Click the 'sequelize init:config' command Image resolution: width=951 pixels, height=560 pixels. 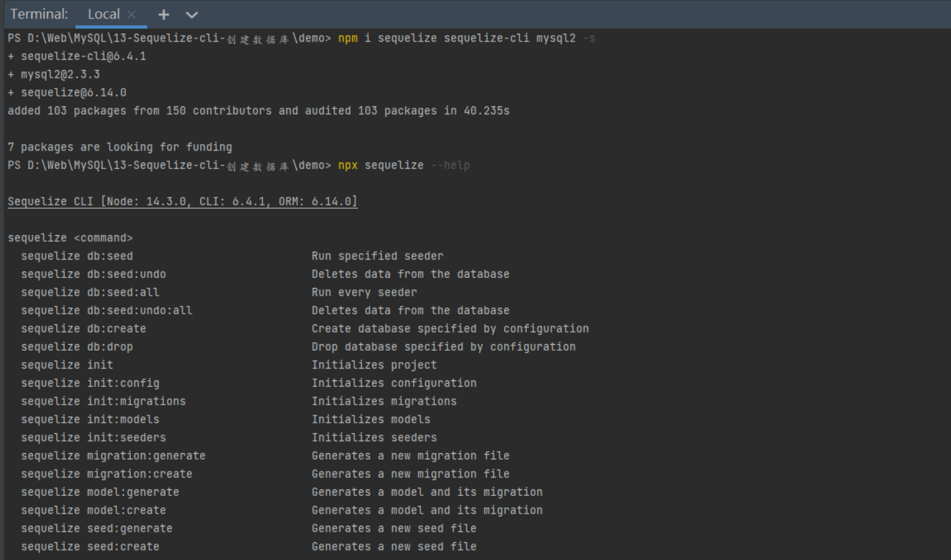point(90,383)
